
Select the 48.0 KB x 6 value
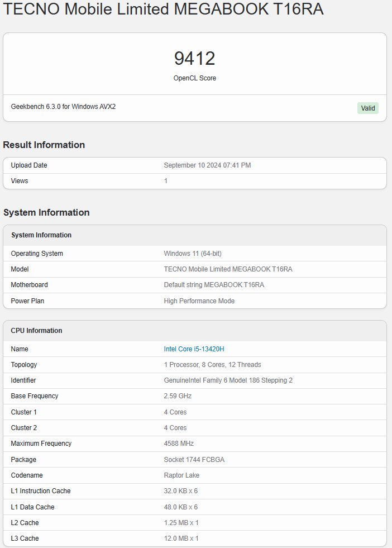tap(180, 507)
